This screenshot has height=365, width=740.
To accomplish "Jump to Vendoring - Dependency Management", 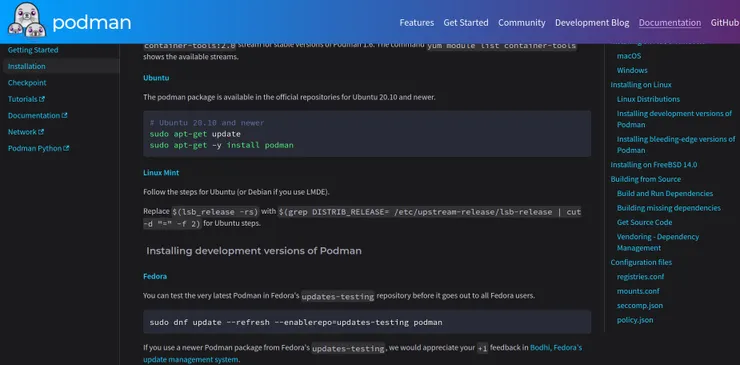I will point(657,242).
